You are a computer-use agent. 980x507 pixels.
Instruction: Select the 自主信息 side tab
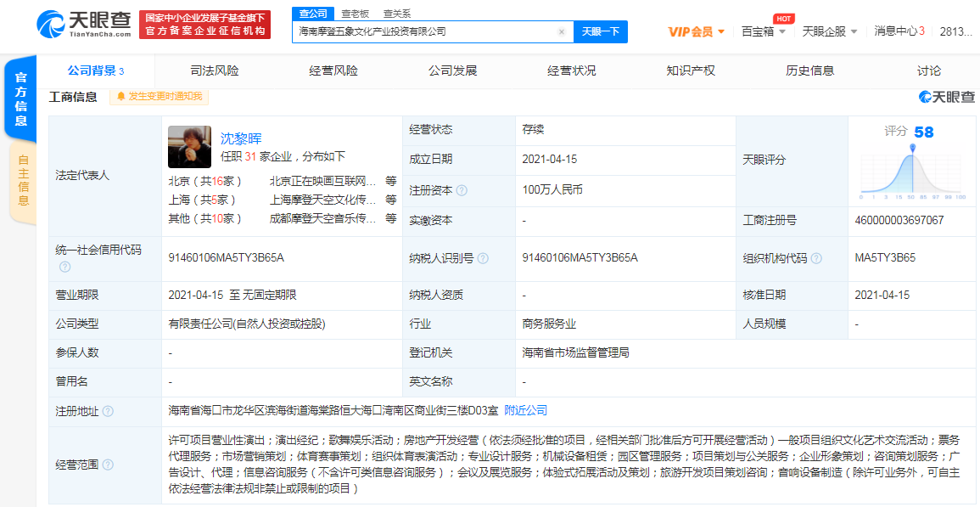click(x=23, y=180)
